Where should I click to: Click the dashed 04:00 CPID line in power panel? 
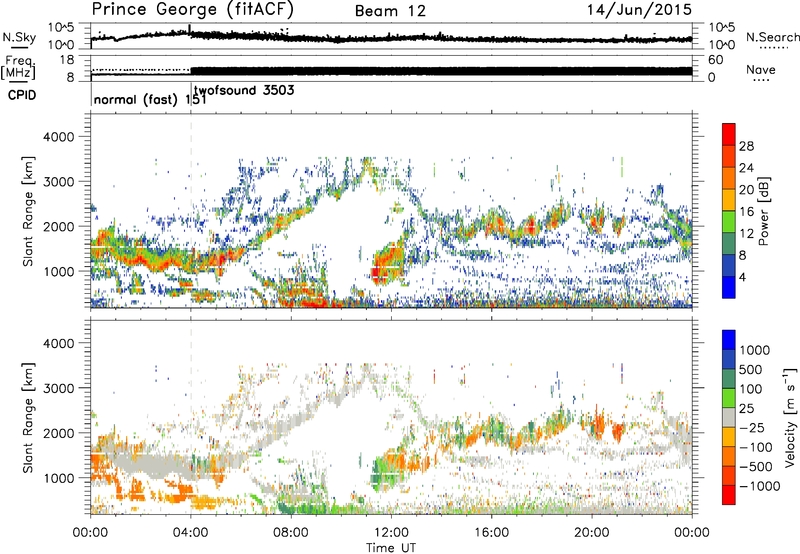pyautogui.click(x=191, y=210)
